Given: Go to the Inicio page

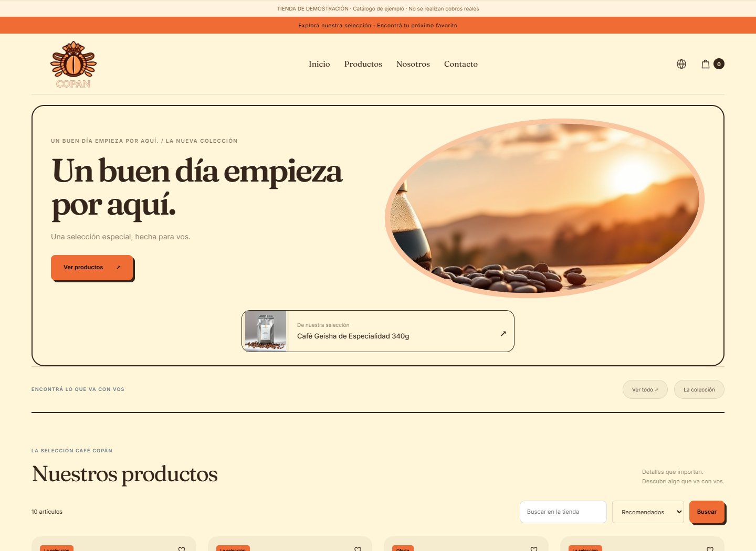Looking at the screenshot, I should click(x=319, y=64).
